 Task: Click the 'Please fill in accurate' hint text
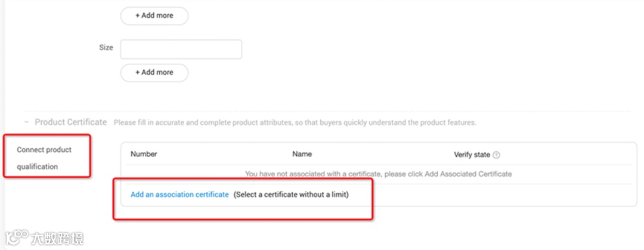[x=295, y=123]
